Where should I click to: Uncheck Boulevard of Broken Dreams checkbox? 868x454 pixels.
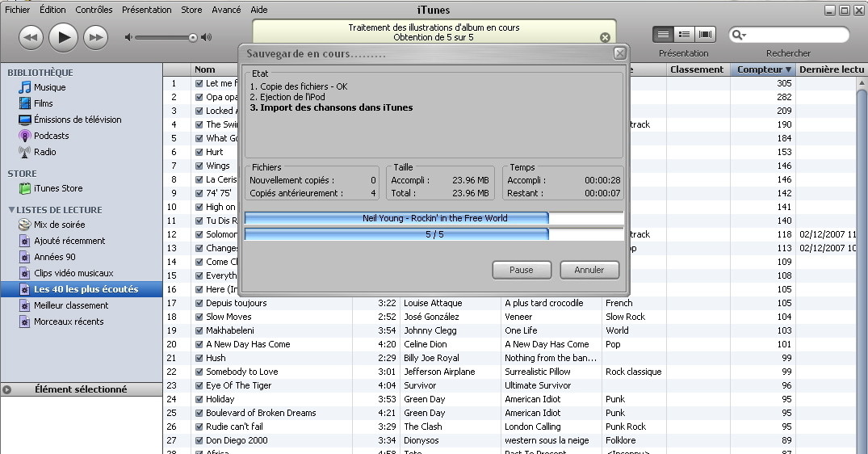click(x=199, y=413)
